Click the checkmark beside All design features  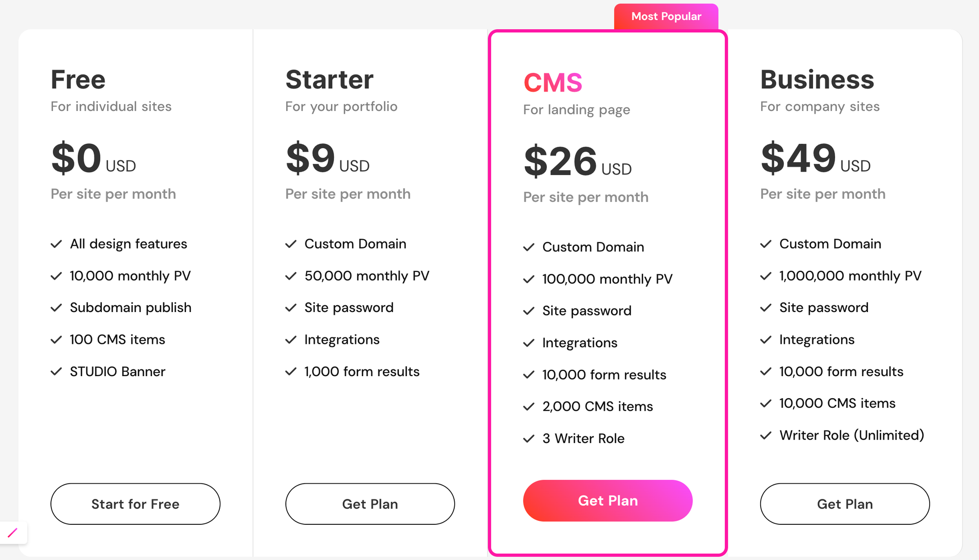click(56, 244)
